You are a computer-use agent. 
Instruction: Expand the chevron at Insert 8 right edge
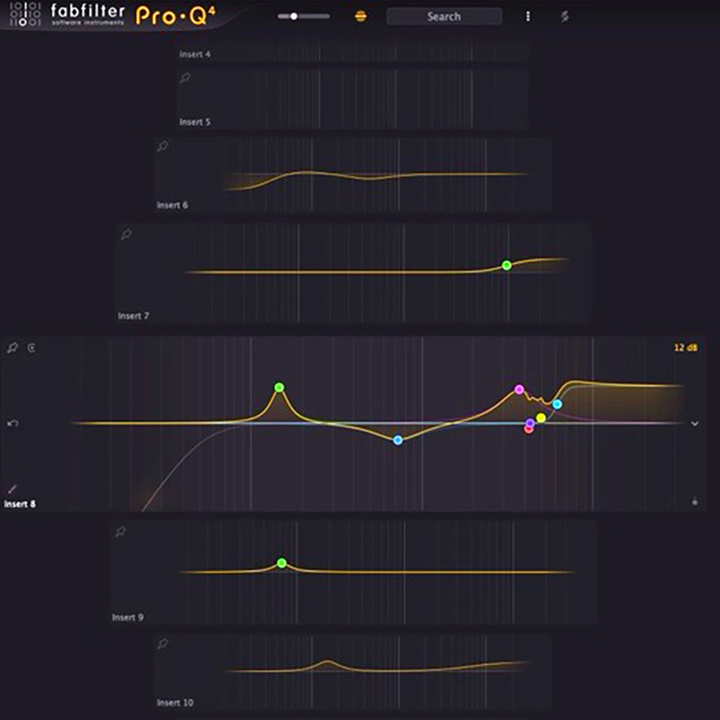(x=695, y=424)
